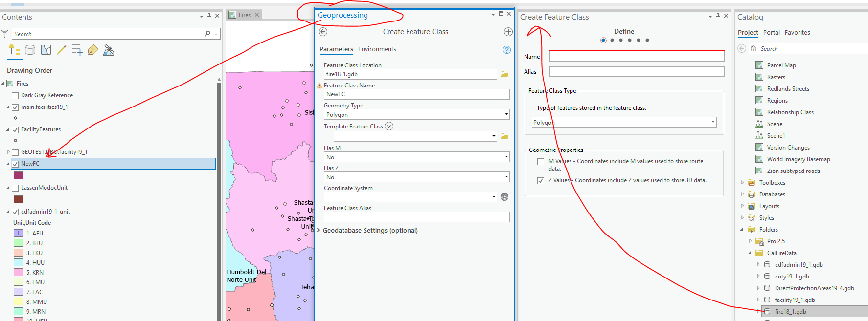Select List By Drawing Order icon
Image resolution: width=868 pixels, height=321 pixels.
pyautogui.click(x=15, y=50)
